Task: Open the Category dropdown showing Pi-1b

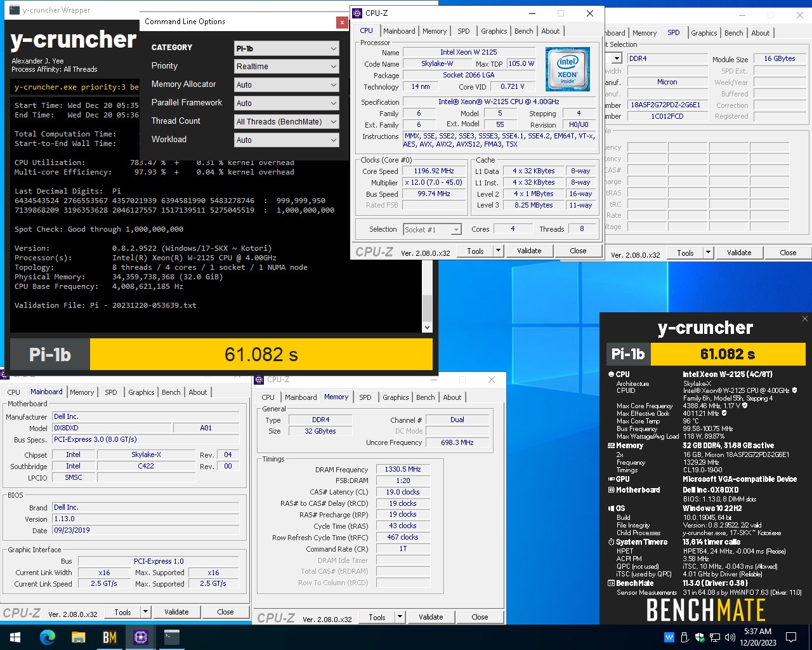Action: [287, 49]
